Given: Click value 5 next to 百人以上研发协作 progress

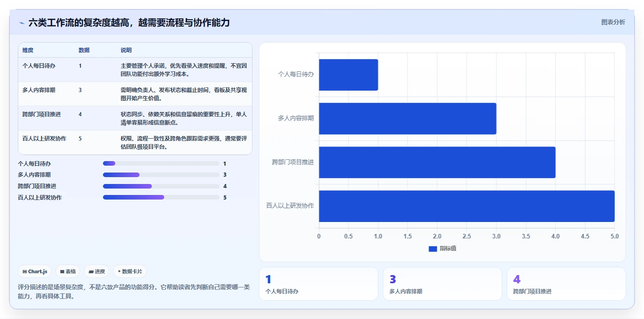Looking at the screenshot, I should pos(225,198).
